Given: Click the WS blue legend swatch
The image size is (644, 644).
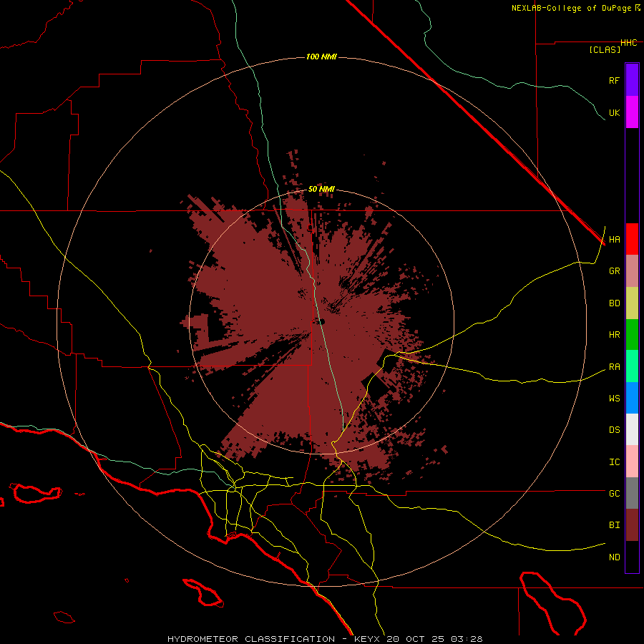Looking at the screenshot, I should 632,398.
